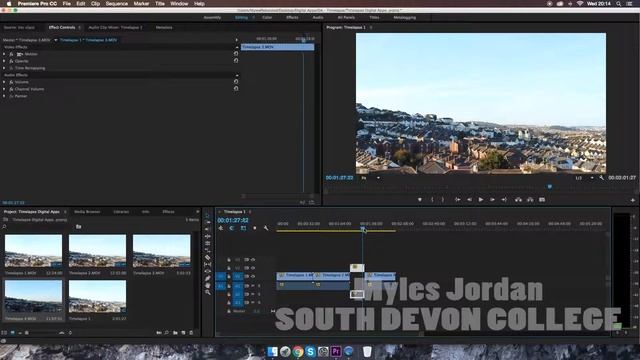Expand Motion effect properties
This screenshot has width=640, height=360.
coord(4,54)
